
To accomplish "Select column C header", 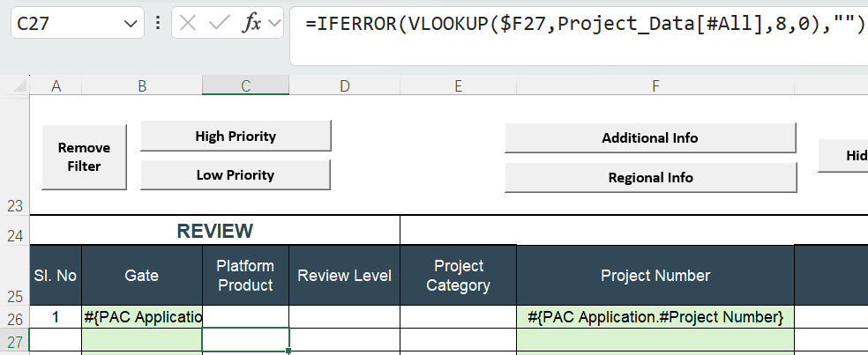I will (x=245, y=85).
